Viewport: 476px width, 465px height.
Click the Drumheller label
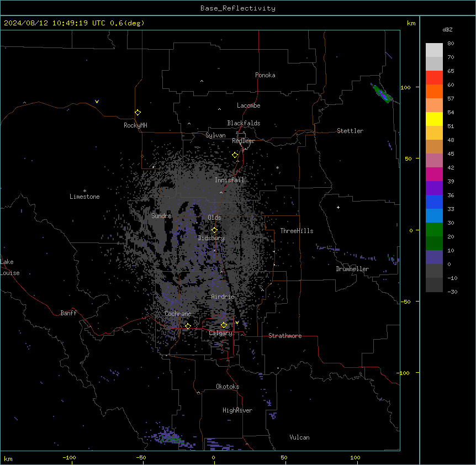pos(352,269)
